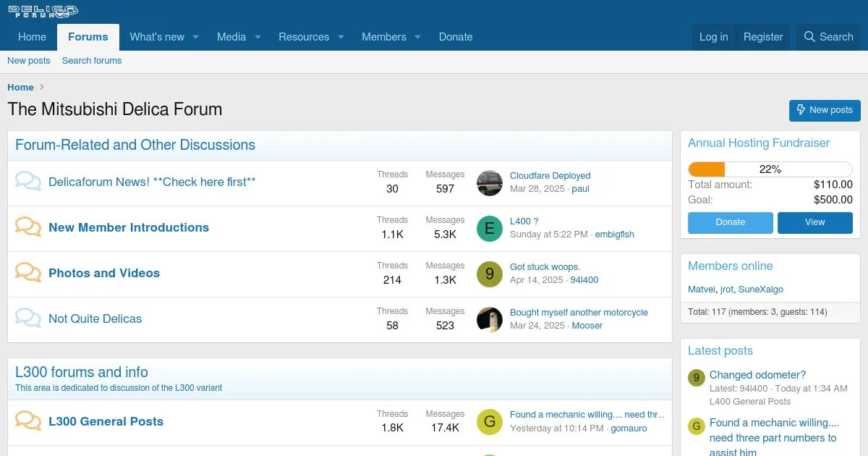The height and width of the screenshot is (456, 868).
Task: Open the Home navigation tab
Action: 32,37
